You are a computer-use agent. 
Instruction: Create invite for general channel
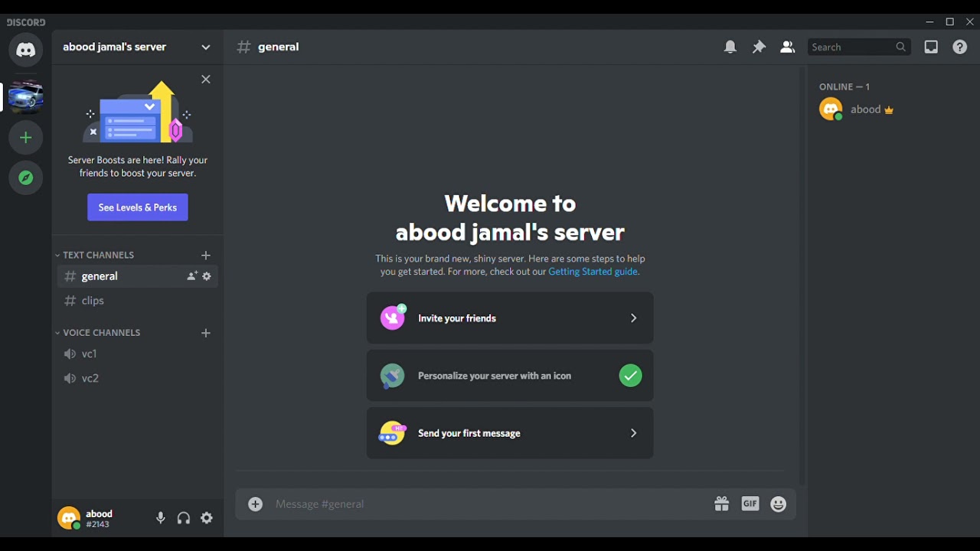coord(192,277)
